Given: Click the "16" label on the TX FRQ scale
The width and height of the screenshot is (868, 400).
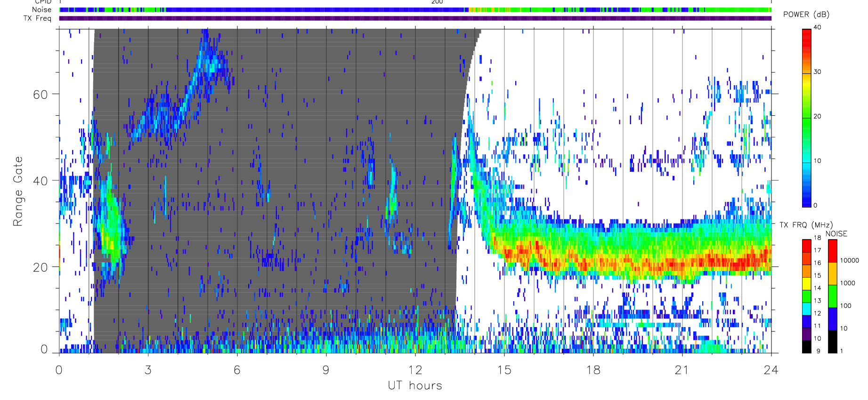Looking at the screenshot, I should [817, 263].
